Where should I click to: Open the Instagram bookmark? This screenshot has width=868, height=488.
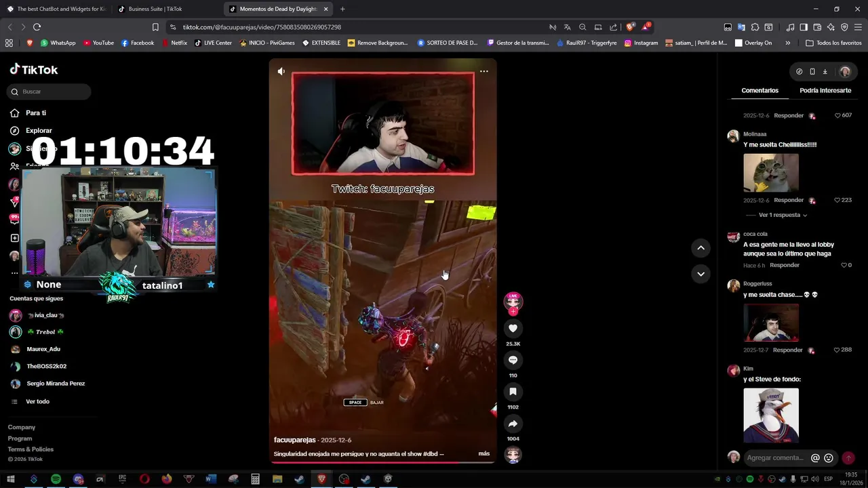[641, 43]
